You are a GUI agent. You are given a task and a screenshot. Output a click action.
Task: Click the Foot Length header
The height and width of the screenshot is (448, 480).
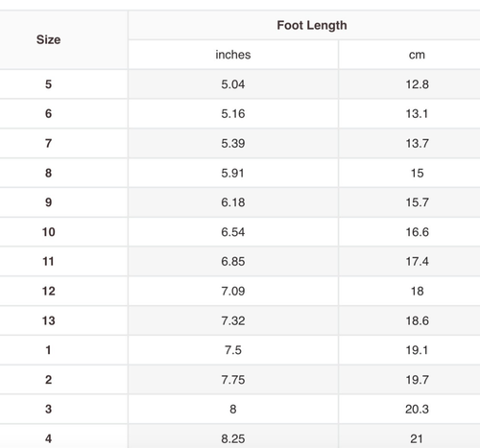pos(312,25)
